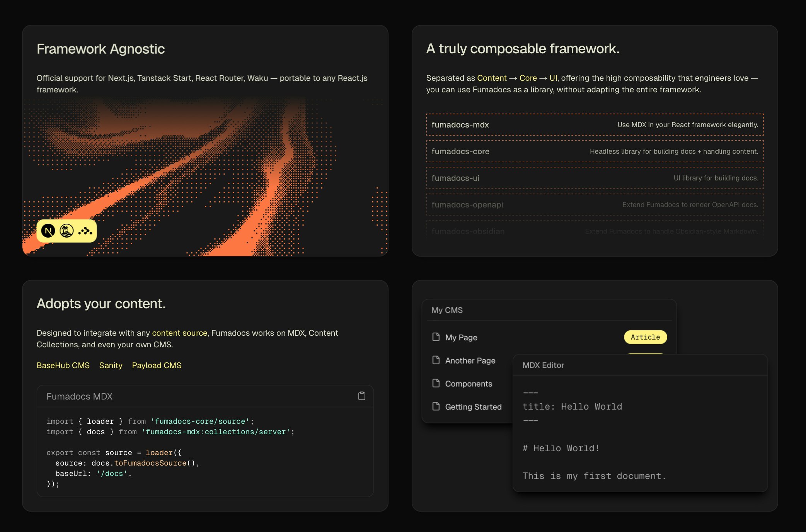Select the fumadocs-core row

pyautogui.click(x=595, y=151)
